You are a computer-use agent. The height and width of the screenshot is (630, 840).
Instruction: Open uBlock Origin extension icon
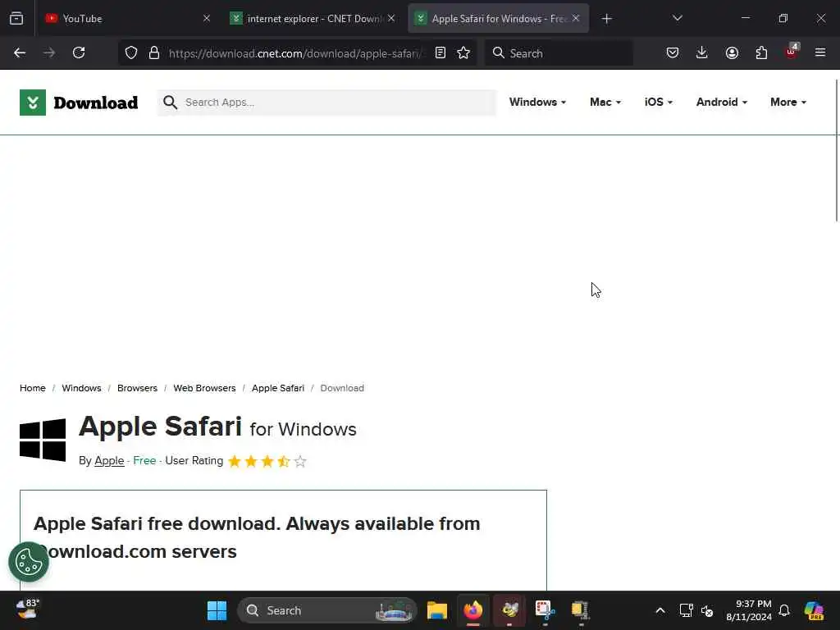click(x=792, y=52)
